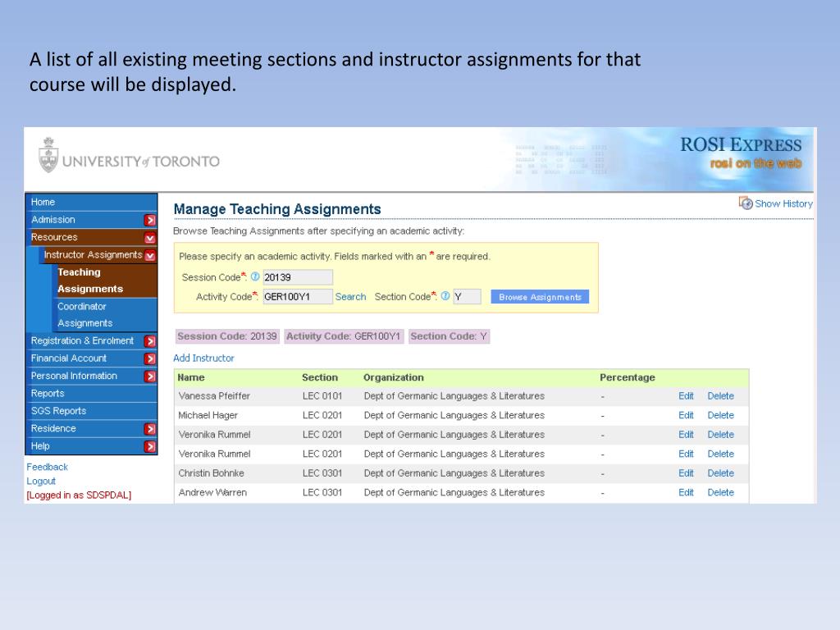Click the Activity Code input field

297,297
